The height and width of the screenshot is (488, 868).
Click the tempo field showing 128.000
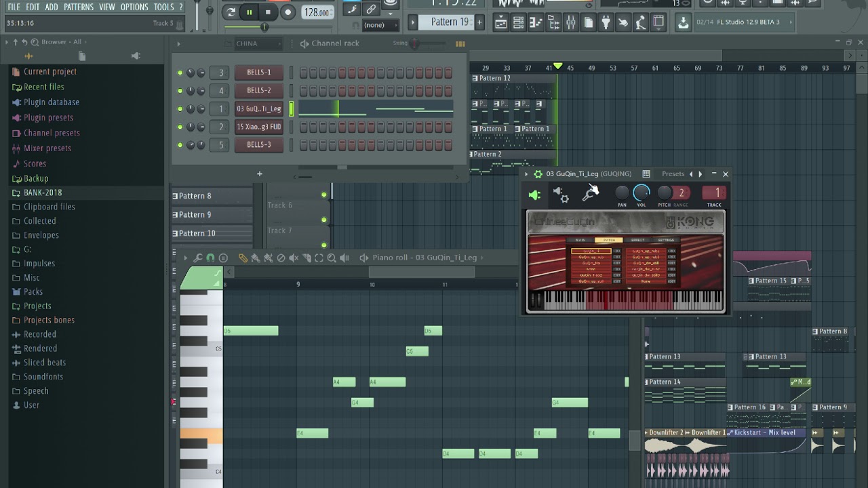[317, 12]
